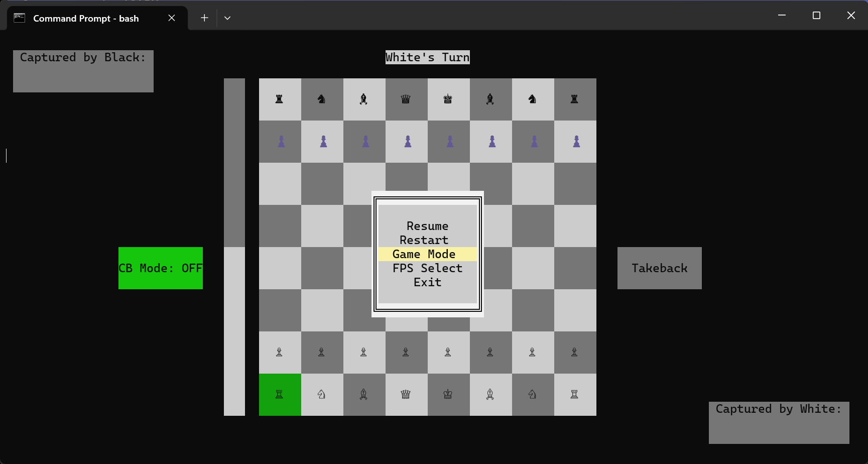Select the black queen on d8
The width and height of the screenshot is (868, 464).
406,99
